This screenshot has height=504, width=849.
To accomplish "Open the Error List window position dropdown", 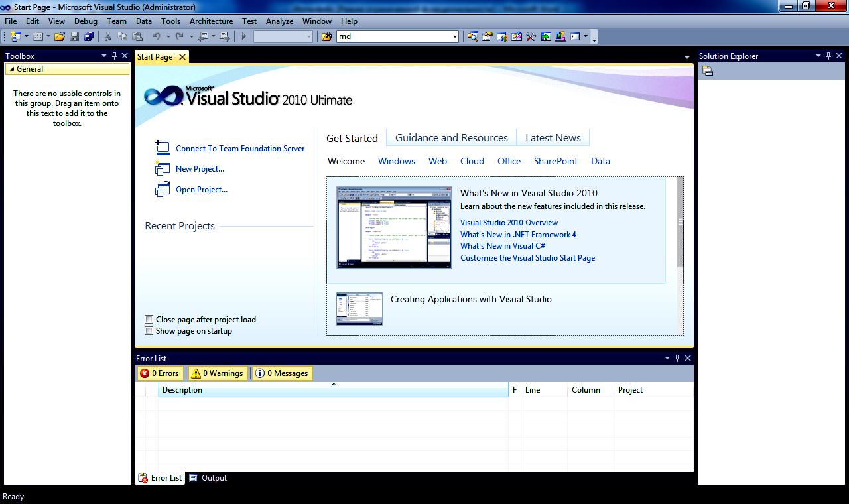I will point(667,358).
